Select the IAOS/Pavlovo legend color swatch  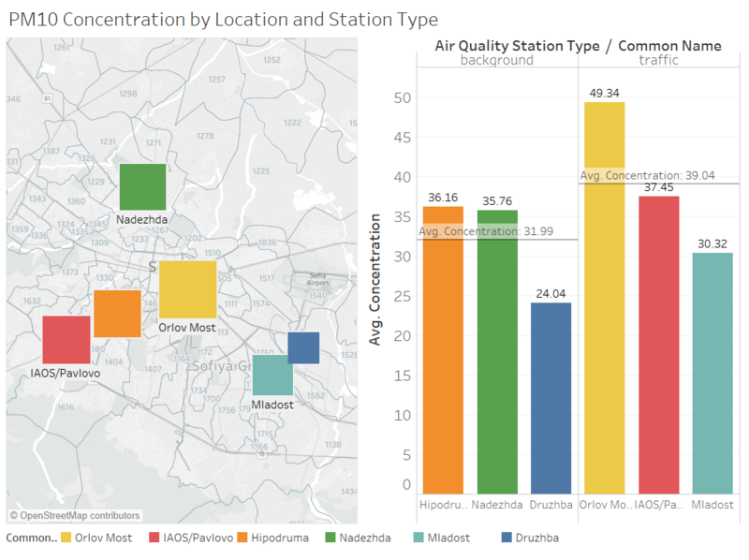click(x=152, y=539)
